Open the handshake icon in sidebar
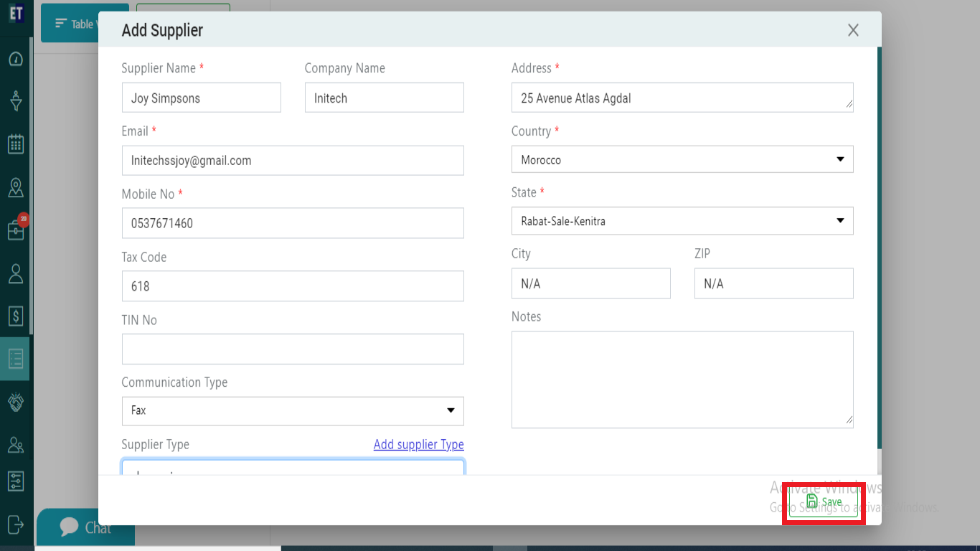 (x=16, y=402)
